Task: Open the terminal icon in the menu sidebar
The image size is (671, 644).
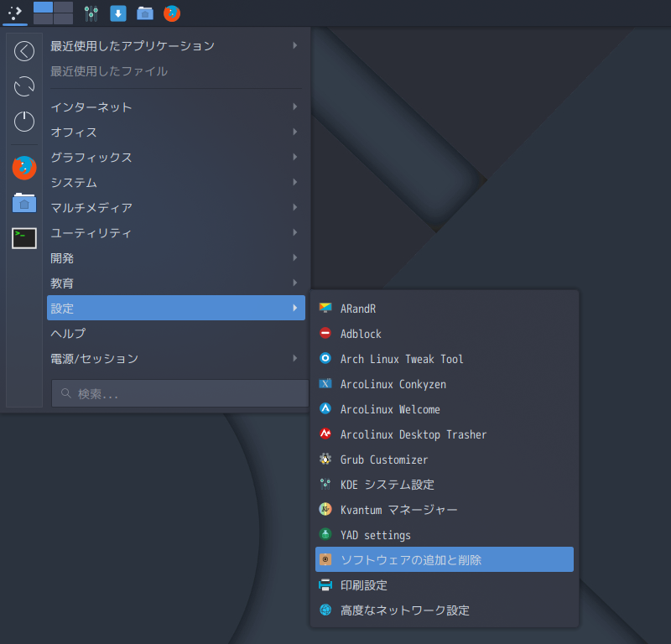Action: click(24, 238)
